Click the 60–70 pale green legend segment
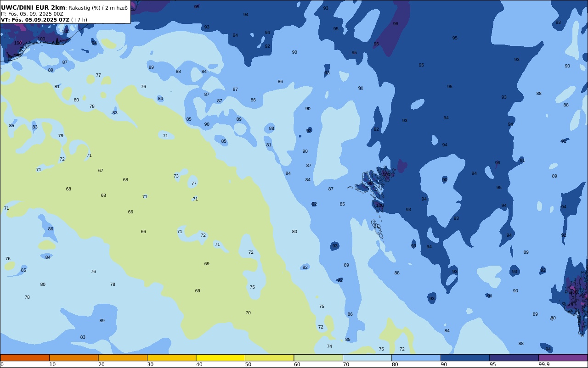 tap(318, 357)
